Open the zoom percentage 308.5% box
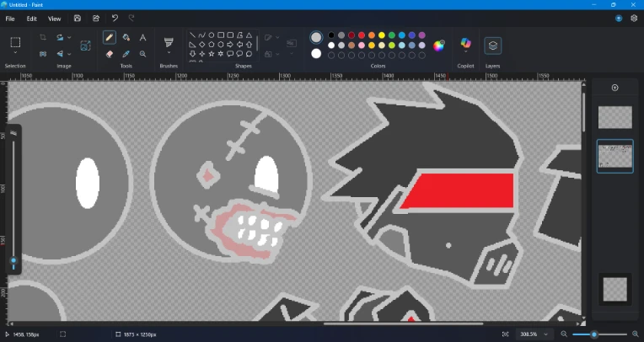 pos(531,334)
